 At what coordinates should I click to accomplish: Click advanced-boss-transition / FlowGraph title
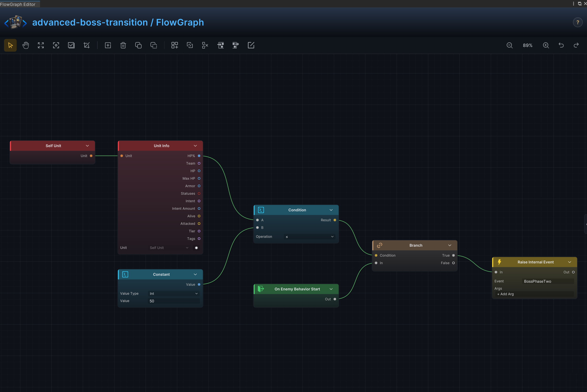(118, 22)
